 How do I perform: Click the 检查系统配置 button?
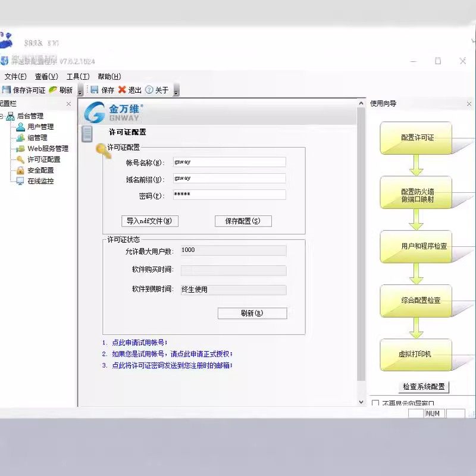coord(424,387)
